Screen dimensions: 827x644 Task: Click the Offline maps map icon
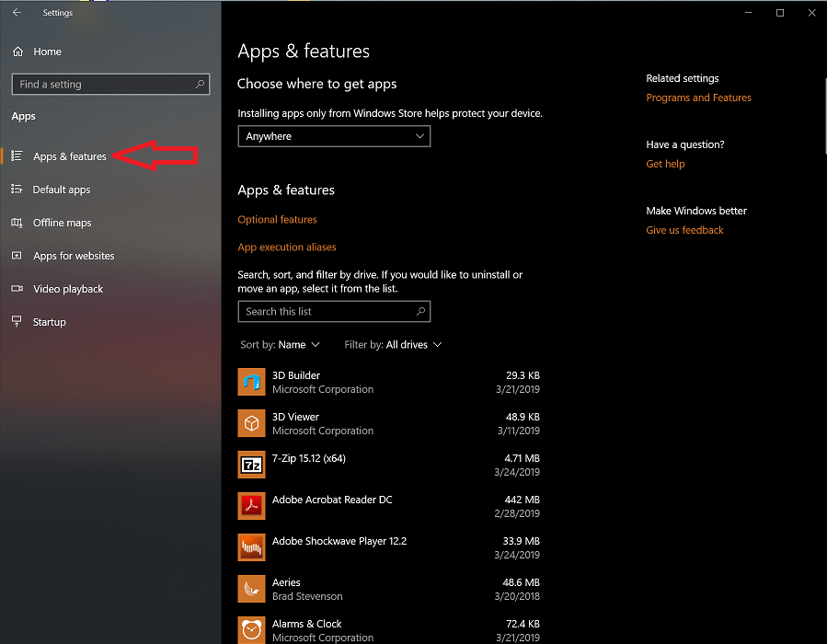click(17, 223)
